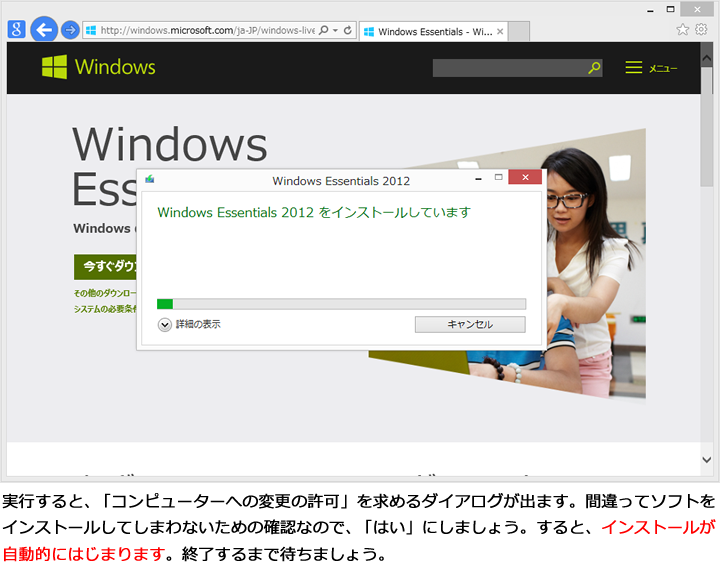Click the installation progress bar

point(341,304)
